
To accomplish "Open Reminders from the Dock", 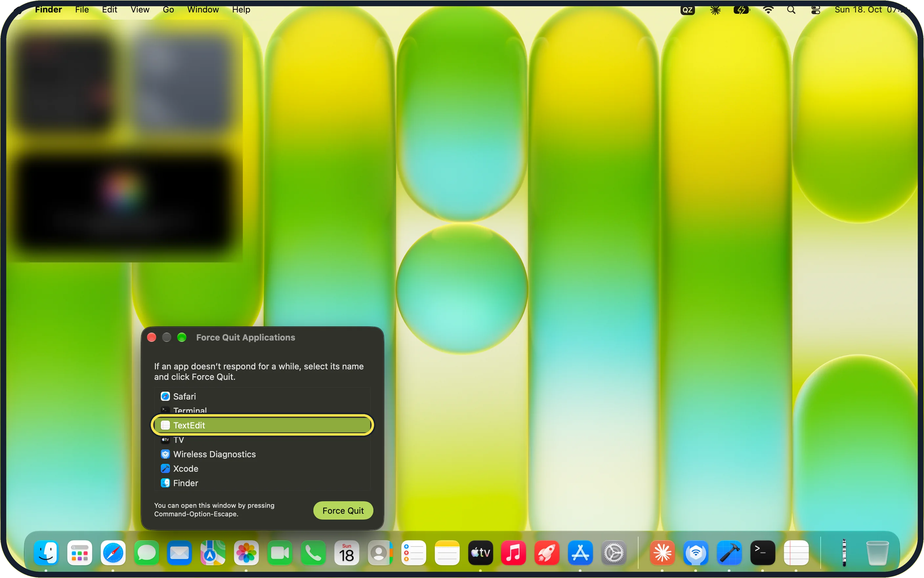I will pyautogui.click(x=414, y=552).
